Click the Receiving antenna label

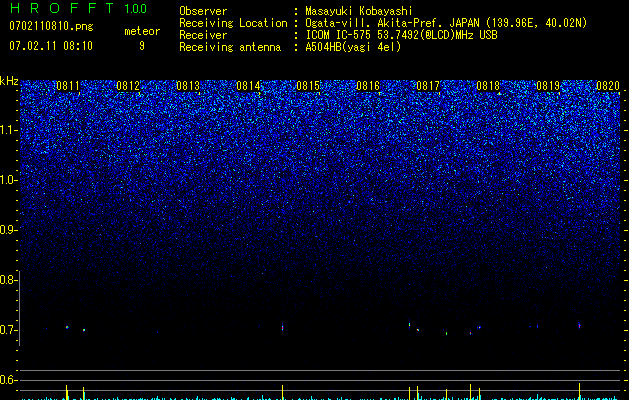click(x=230, y=47)
